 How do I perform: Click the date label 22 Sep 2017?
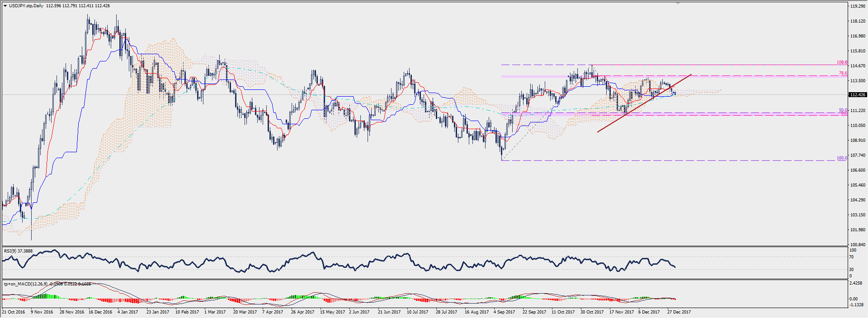pos(534,312)
